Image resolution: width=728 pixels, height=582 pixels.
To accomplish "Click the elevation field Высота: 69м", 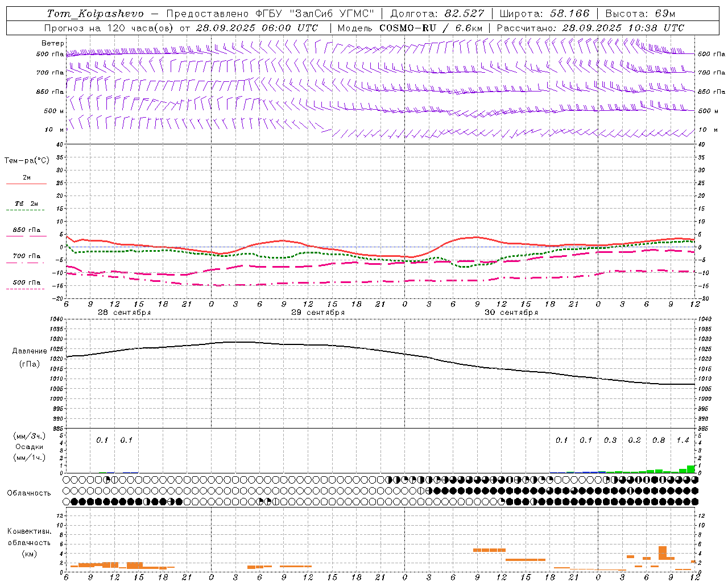I will (x=640, y=14).
